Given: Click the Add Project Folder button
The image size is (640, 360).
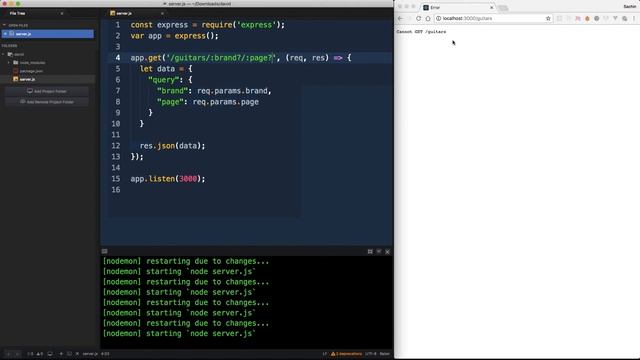Looking at the screenshot, I should (x=47, y=91).
